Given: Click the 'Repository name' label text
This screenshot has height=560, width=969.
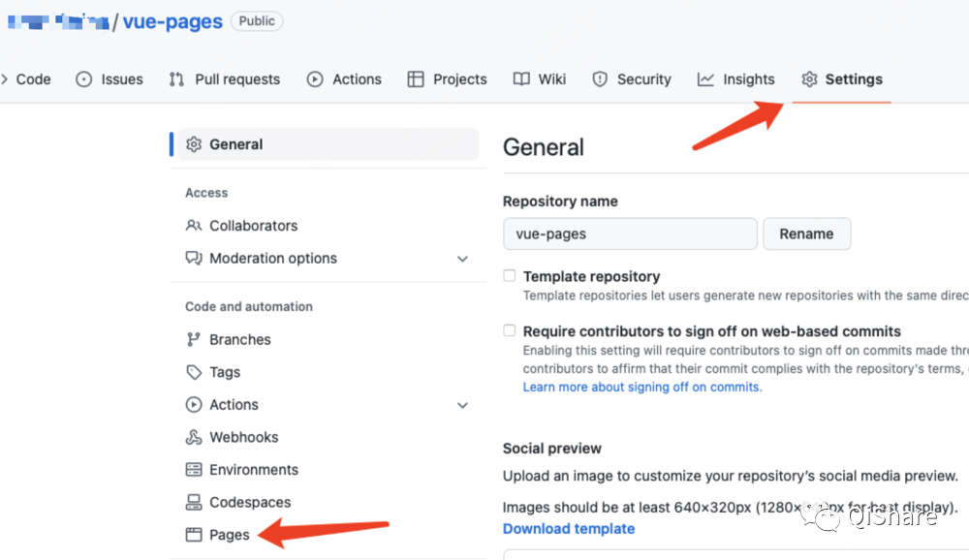Looking at the screenshot, I should tap(560, 202).
